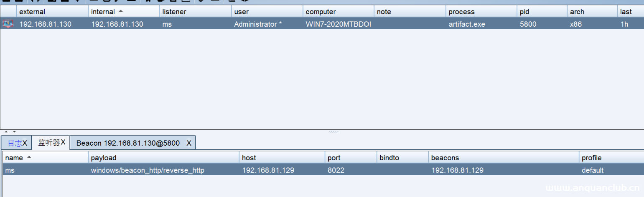
Task: Open the Beacon 192.168.81.130@5800 tab
Action: point(128,143)
